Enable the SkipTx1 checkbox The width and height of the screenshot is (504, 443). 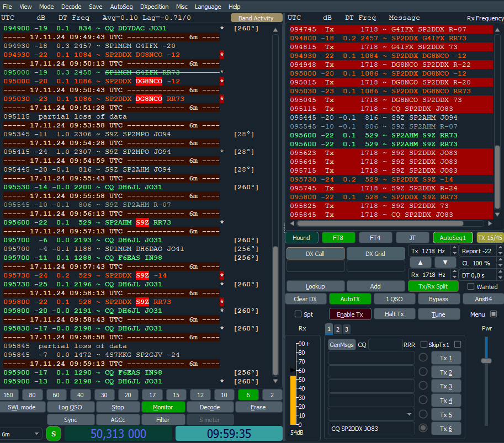coord(424,344)
